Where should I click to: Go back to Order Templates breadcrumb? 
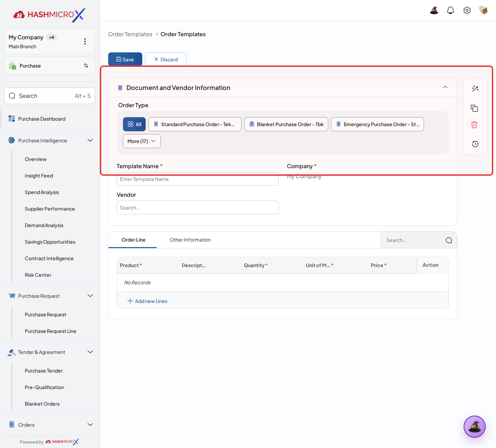coord(130,34)
